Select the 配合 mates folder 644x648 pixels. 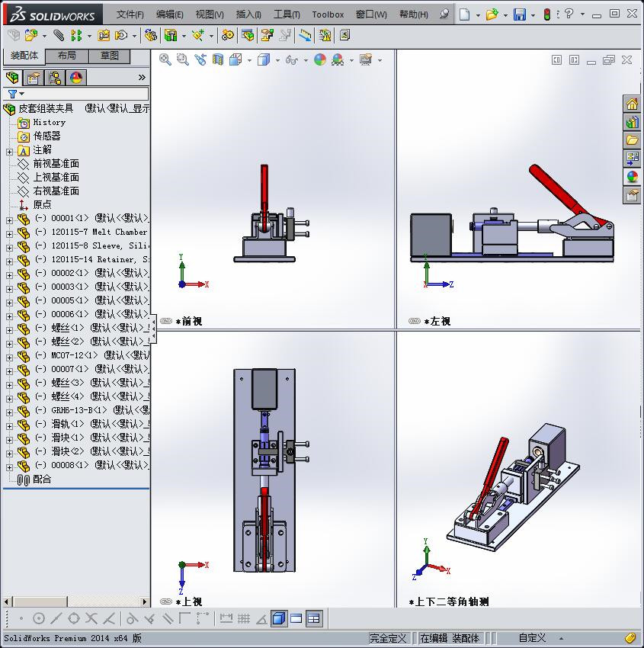click(42, 480)
